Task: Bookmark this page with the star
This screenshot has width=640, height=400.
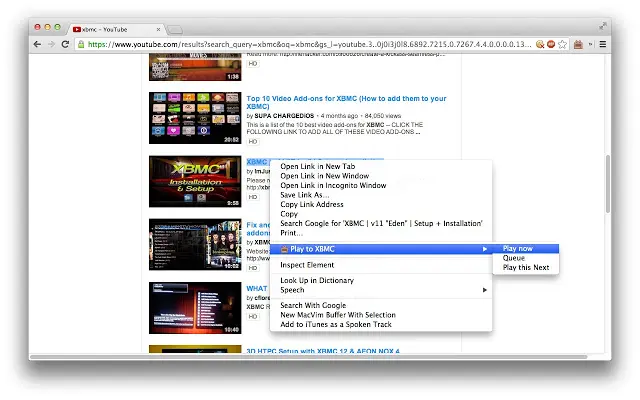Action: pyautogui.click(x=562, y=44)
